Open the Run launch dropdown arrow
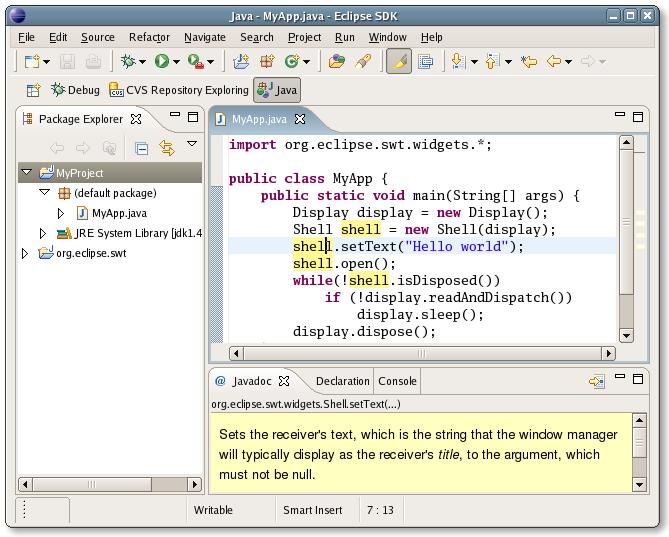 (176, 62)
